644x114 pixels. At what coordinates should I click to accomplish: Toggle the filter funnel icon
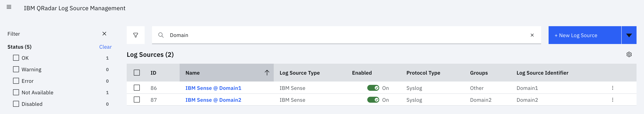pyautogui.click(x=135, y=35)
